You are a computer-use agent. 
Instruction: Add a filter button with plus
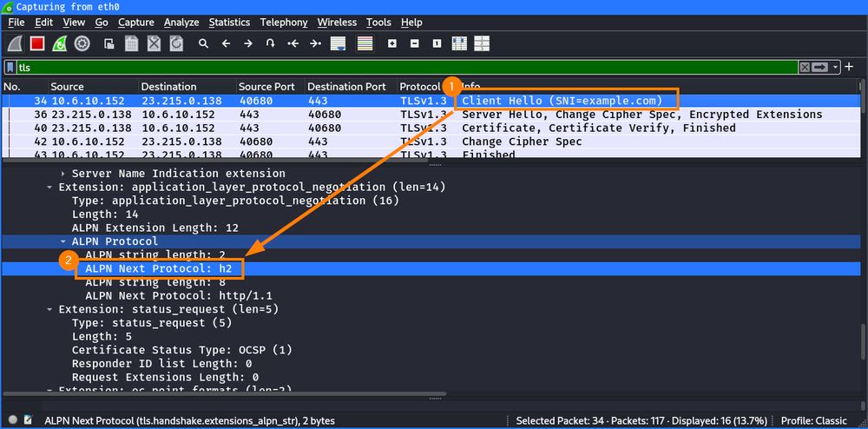851,67
